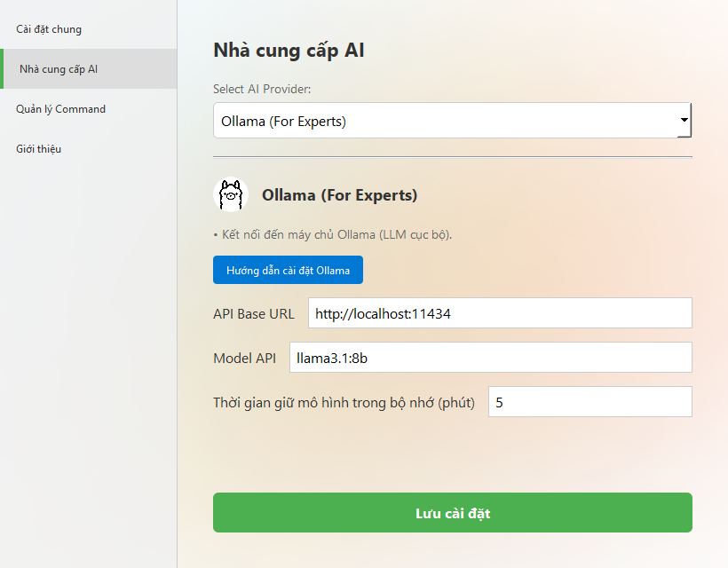Click the 'Kết nối đến máy chủ Ollama' description
The image size is (728, 568).
point(332,235)
